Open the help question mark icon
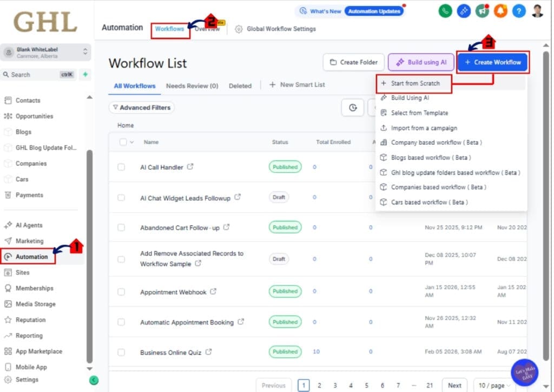554x392 pixels. pos(519,10)
